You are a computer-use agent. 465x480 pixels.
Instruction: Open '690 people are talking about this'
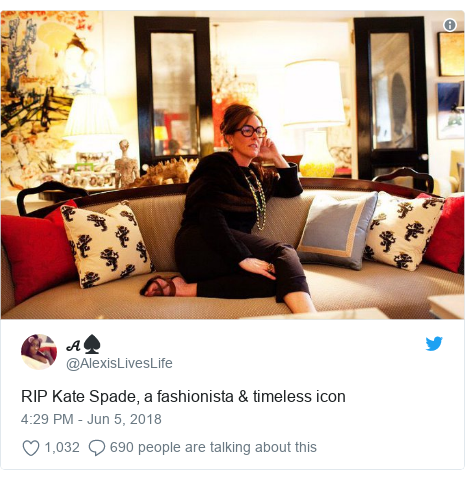tap(213, 448)
